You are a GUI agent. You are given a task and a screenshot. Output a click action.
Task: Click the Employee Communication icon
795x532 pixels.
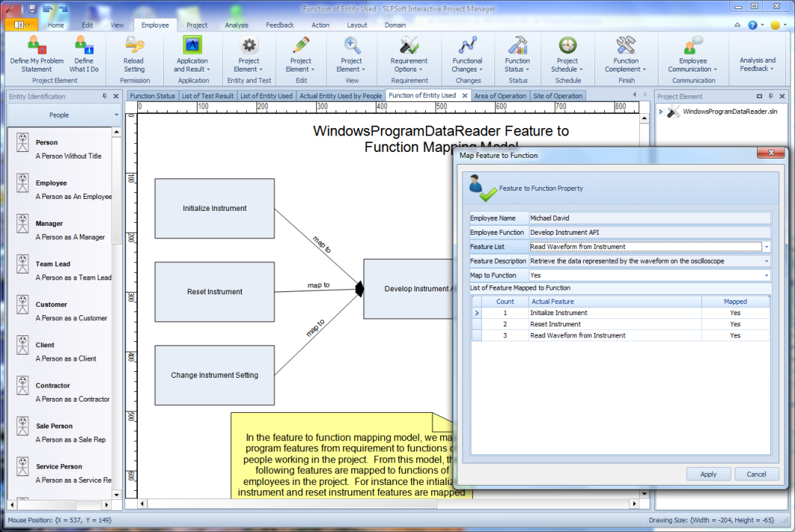[x=693, y=45]
